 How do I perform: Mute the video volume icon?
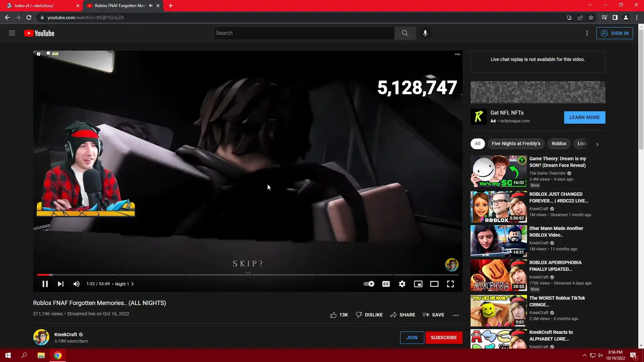(76, 284)
